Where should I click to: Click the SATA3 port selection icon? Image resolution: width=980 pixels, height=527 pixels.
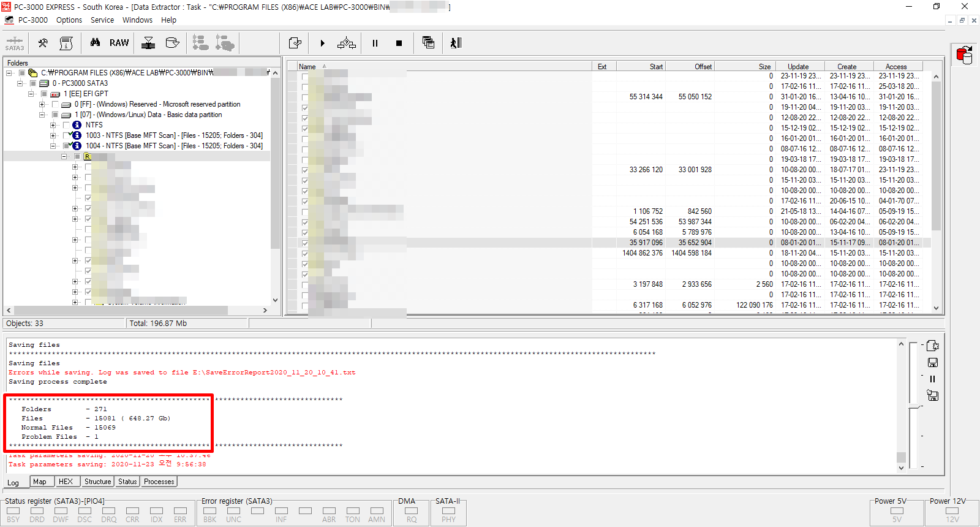pyautogui.click(x=15, y=44)
